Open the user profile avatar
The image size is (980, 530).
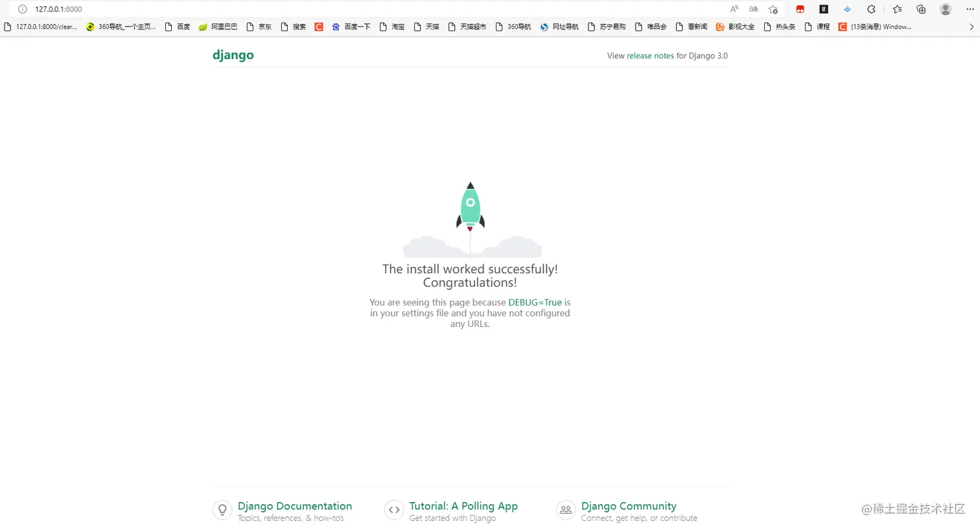(946, 9)
